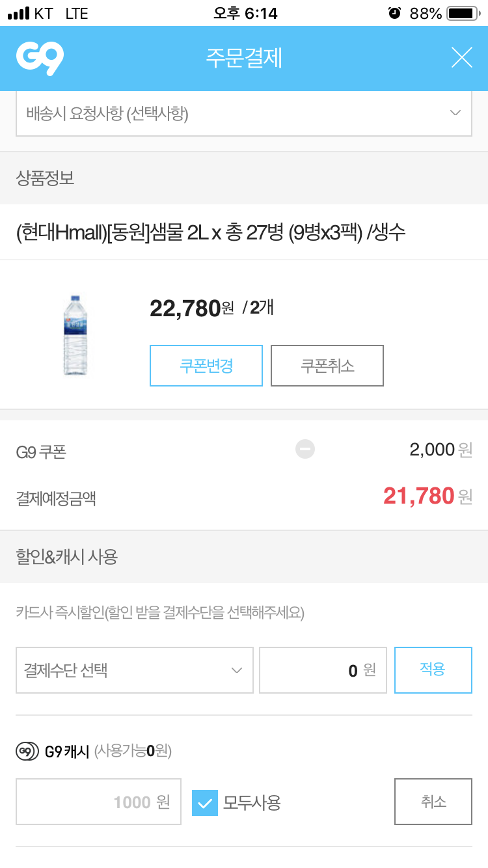Screen dimensions: 488x868
Task: Uncheck the 모두사용 checkbox
Action: click(x=205, y=802)
